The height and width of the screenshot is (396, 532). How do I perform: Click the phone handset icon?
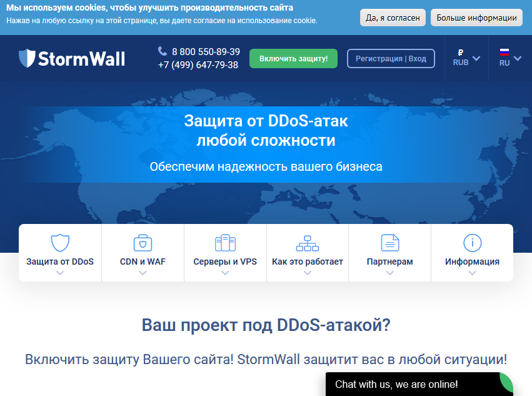pyautogui.click(x=162, y=51)
